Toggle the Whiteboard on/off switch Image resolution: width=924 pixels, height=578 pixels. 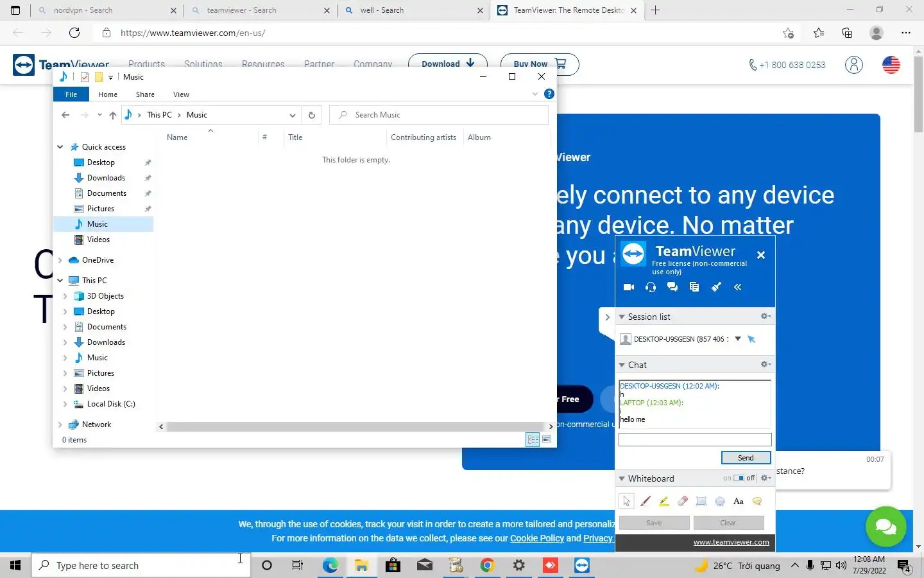pyautogui.click(x=739, y=478)
